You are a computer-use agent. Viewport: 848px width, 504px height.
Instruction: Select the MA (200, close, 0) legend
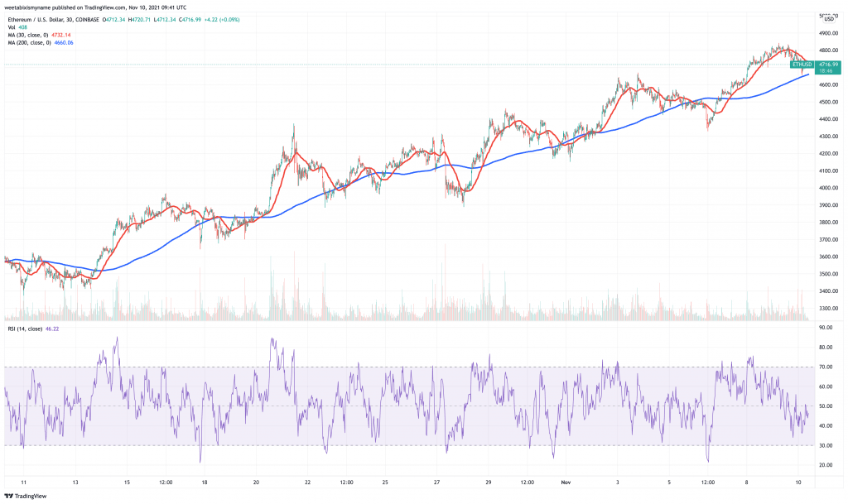(29, 43)
